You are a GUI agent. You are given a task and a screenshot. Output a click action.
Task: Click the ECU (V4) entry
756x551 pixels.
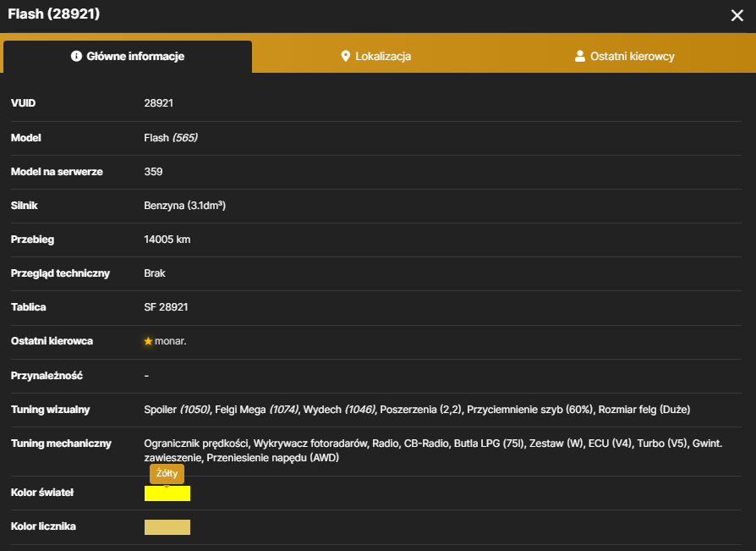point(610,444)
